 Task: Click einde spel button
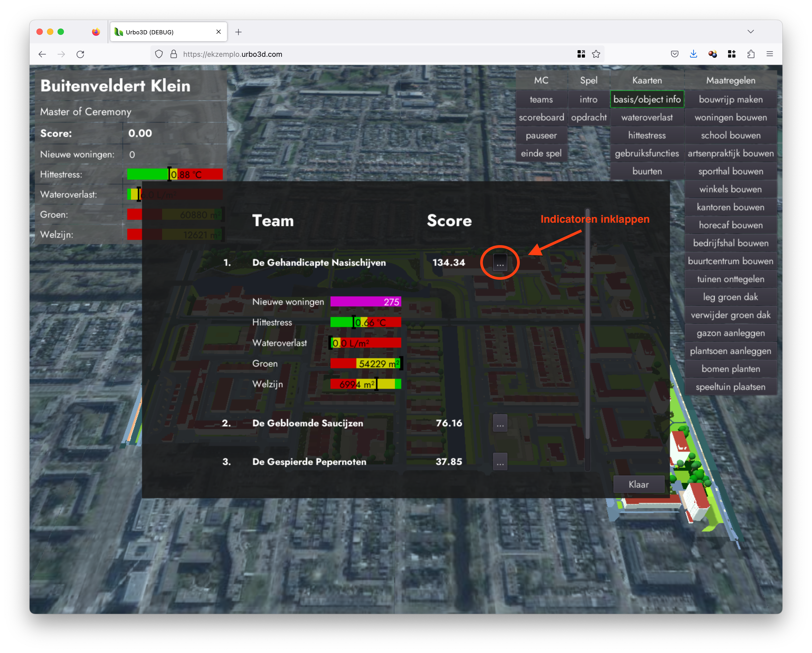pos(541,153)
